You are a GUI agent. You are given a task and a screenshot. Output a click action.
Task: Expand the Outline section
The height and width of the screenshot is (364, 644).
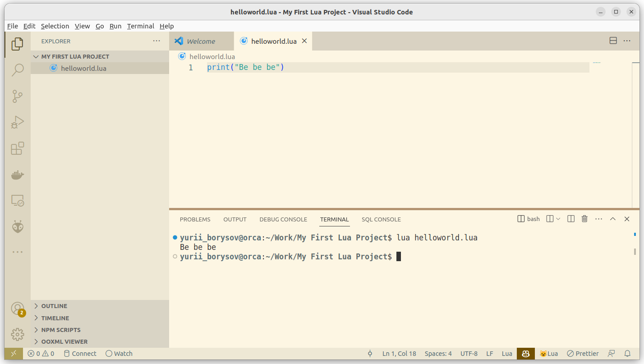pos(54,306)
